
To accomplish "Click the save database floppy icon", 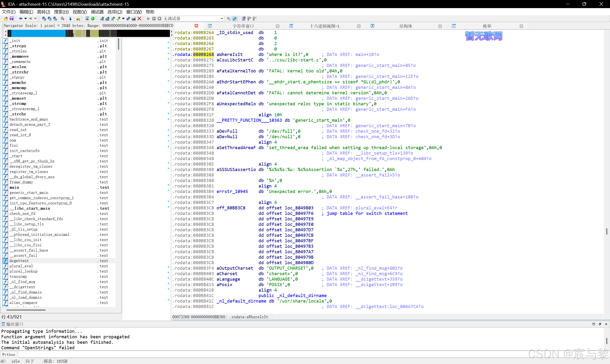I will click(x=11, y=19).
